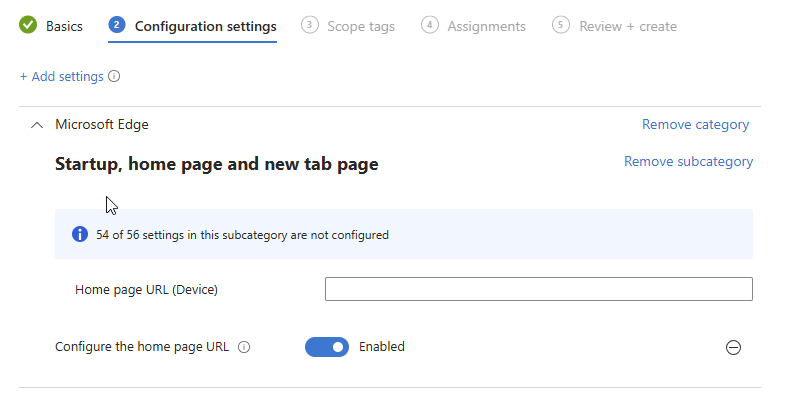Remove the Configure home page URL setting with the minus icon
795x393 pixels.
tap(733, 347)
